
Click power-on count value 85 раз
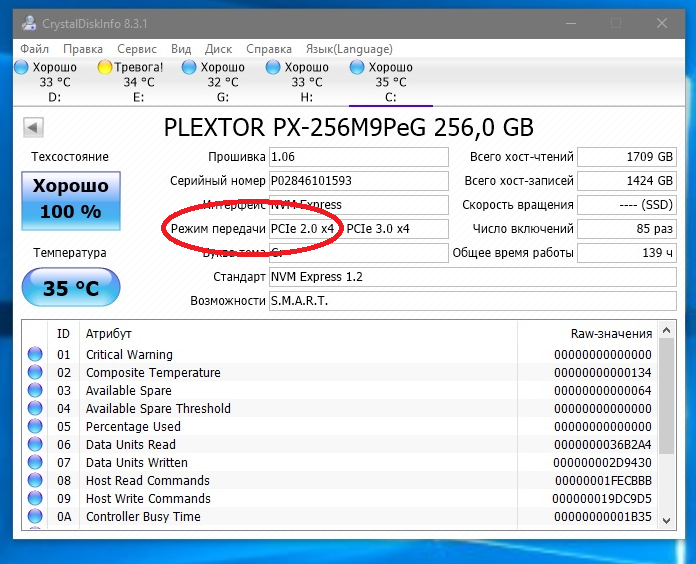[x=627, y=229]
